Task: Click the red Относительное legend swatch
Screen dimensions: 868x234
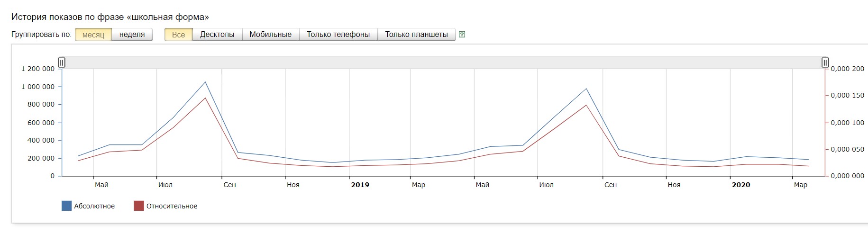Action: click(138, 206)
